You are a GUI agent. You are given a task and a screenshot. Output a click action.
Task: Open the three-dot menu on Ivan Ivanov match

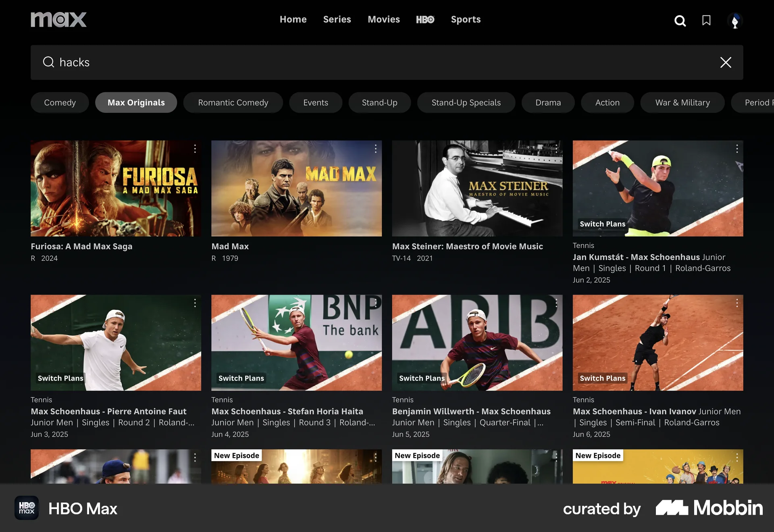(x=737, y=303)
